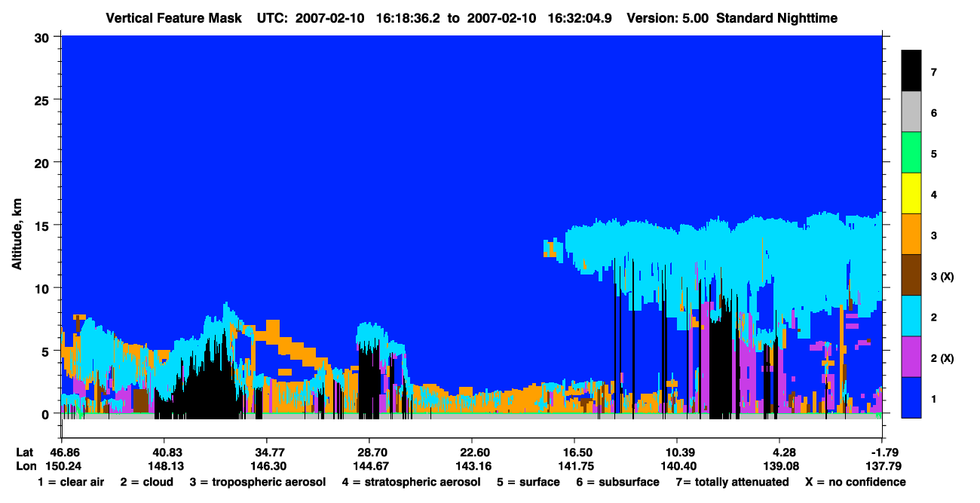Click the black totally attenuated legend swatch
The image size is (980, 503).
[911, 71]
